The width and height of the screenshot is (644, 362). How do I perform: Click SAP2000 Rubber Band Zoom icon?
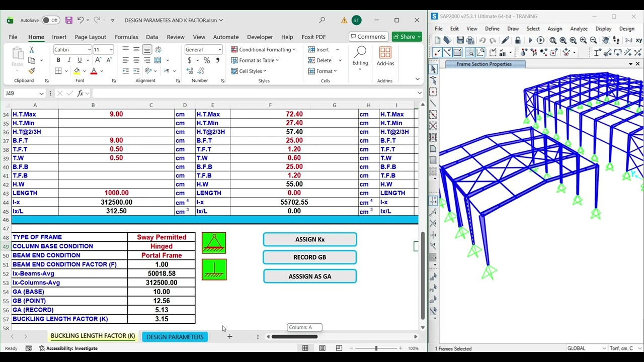coord(553,40)
